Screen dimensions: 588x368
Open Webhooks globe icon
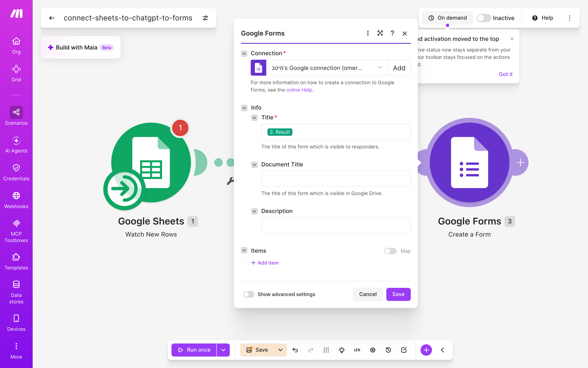click(16, 196)
